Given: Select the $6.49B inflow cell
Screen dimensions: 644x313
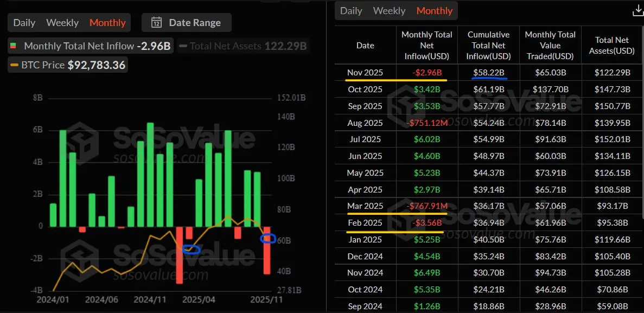Looking at the screenshot, I should coord(427,273).
